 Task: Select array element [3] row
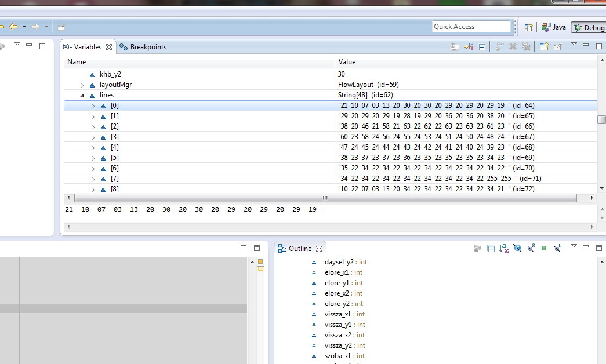click(x=330, y=136)
